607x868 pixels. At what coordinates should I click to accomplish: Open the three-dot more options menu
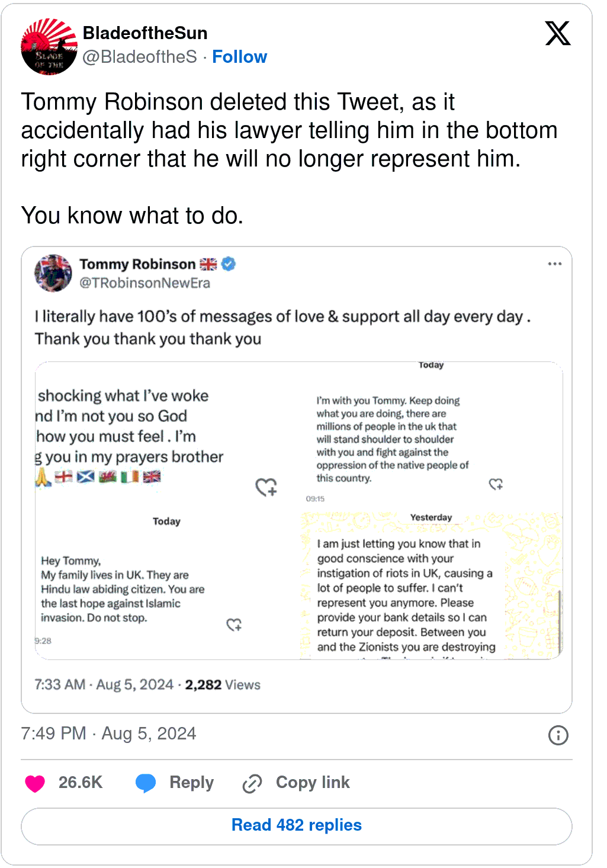[554, 264]
